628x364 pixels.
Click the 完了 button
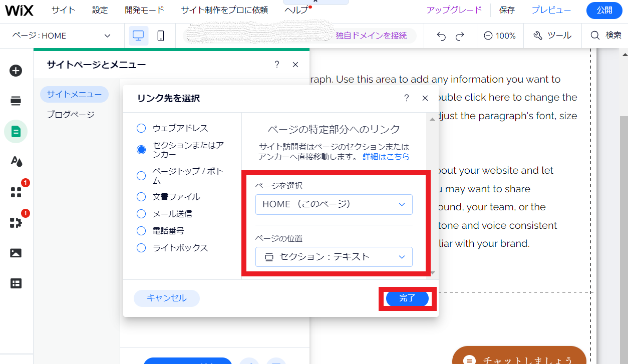pyautogui.click(x=407, y=298)
